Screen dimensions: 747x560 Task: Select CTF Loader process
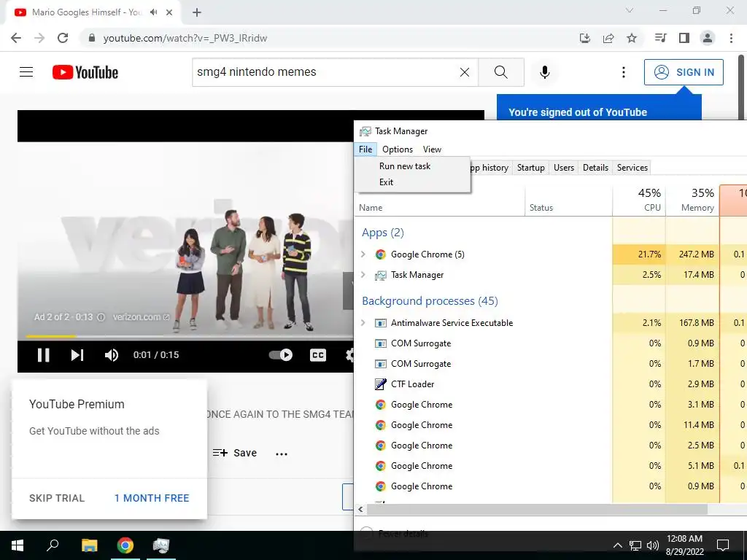483,384
